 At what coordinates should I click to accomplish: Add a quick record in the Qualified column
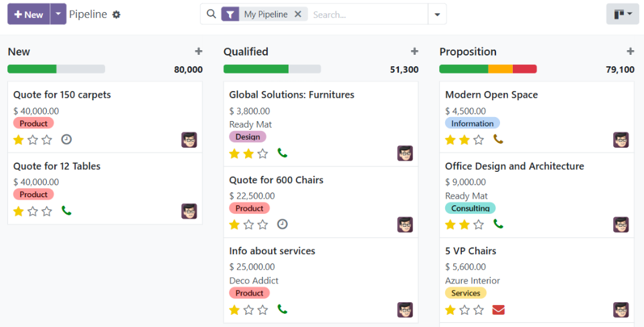414,51
